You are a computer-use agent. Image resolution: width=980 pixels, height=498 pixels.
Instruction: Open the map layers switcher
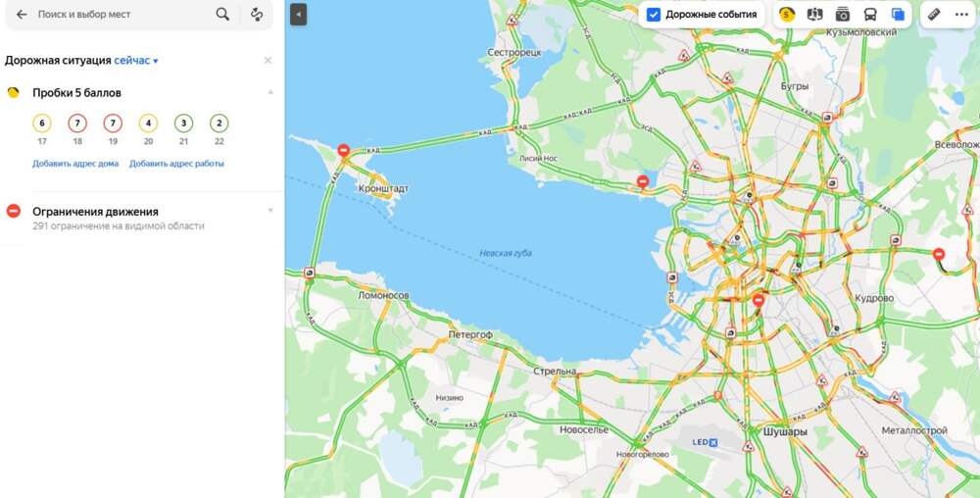coord(898,15)
